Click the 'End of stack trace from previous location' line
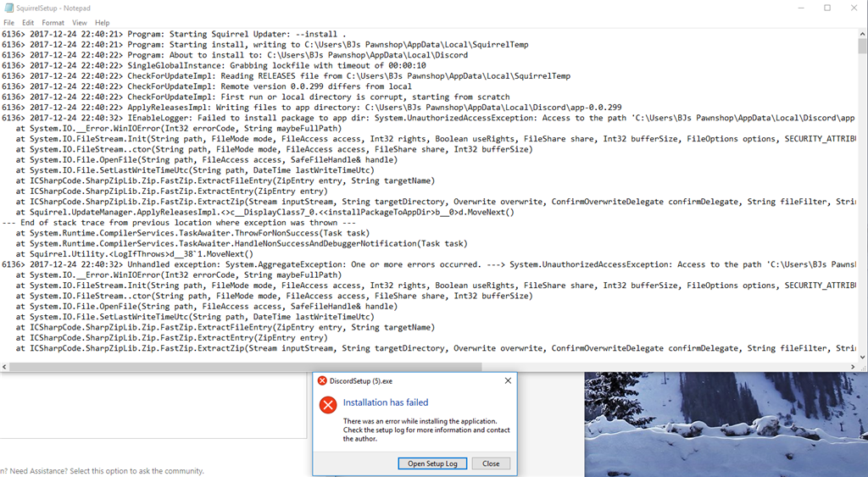This screenshot has height=477, width=868. (x=179, y=223)
